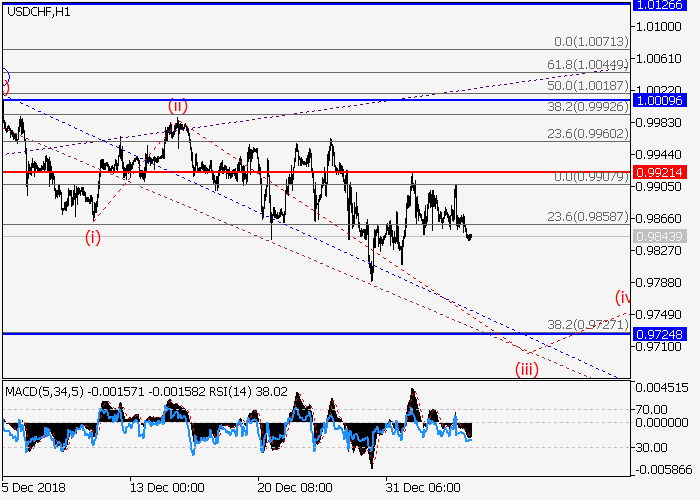Select the red wave (iii) label
The height and width of the screenshot is (500, 700).
[527, 369]
